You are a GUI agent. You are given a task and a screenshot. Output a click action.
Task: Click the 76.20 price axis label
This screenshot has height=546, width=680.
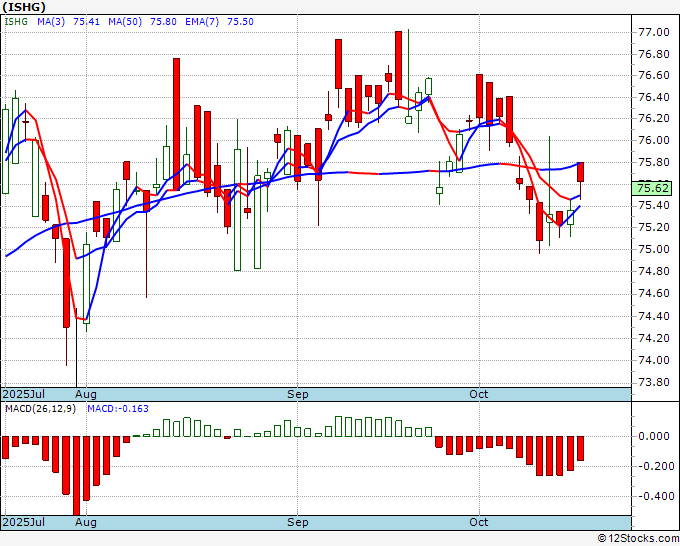pyautogui.click(x=654, y=118)
